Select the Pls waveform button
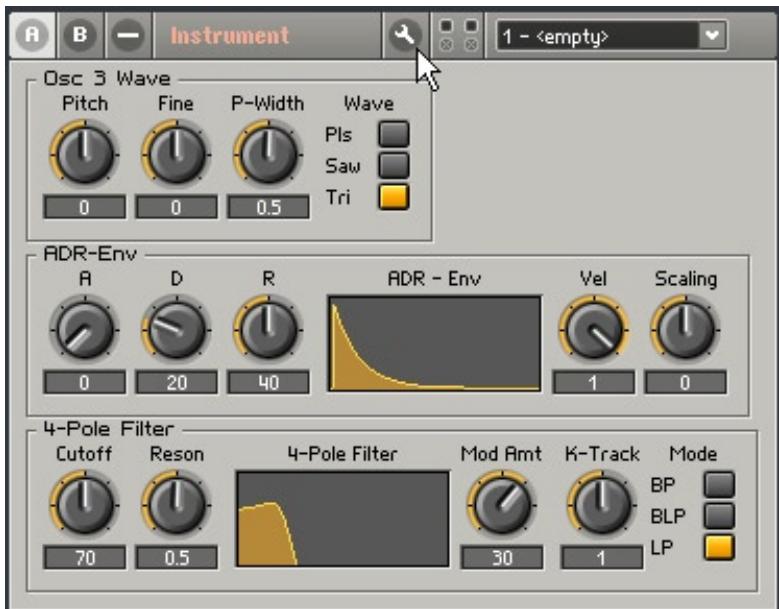This screenshot has width=779, height=609. pyautogui.click(x=393, y=134)
